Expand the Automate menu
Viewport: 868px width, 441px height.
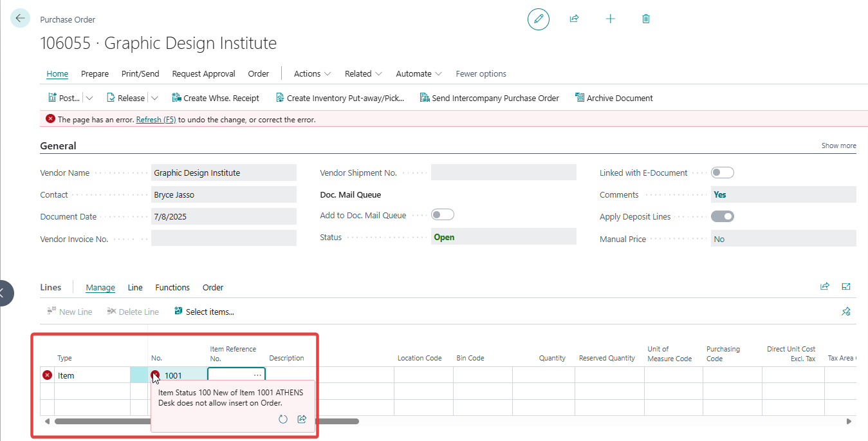419,73
